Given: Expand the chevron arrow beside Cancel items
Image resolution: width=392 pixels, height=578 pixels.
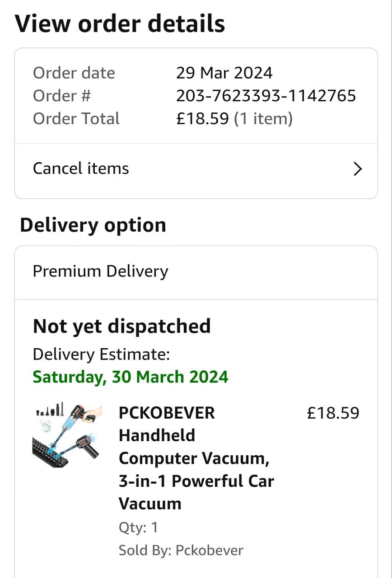Looking at the screenshot, I should click(x=358, y=169).
